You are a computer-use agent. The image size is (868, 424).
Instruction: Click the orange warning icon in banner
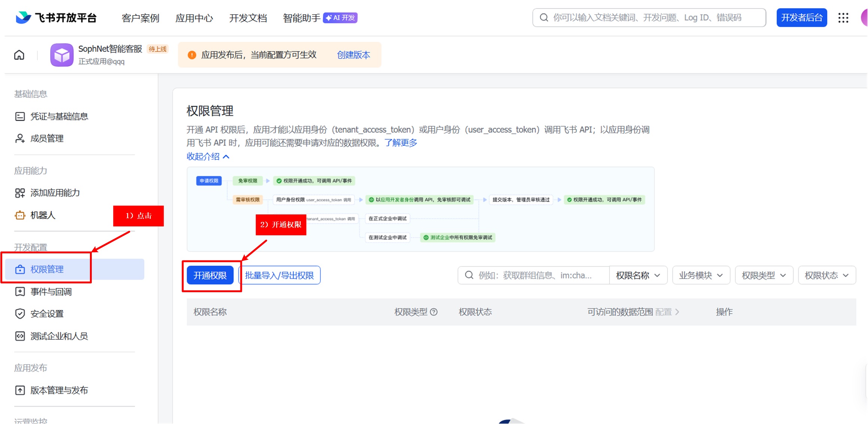click(192, 55)
